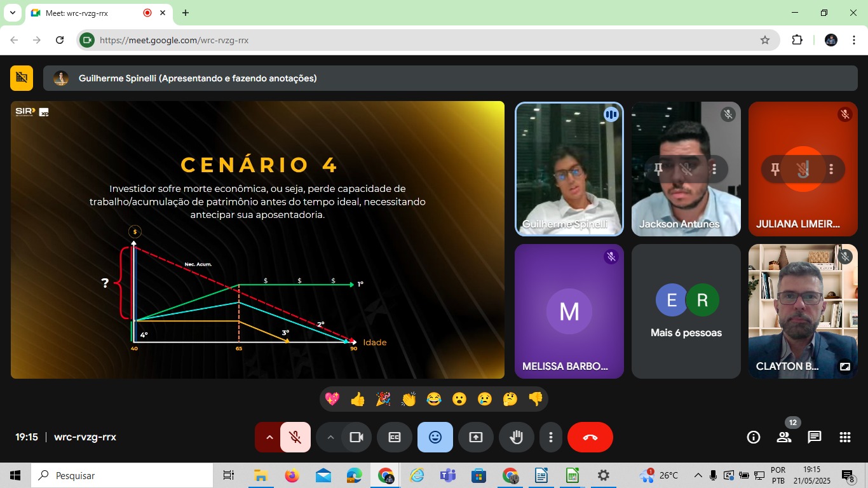Click the Windows taskbar search box

122,475
